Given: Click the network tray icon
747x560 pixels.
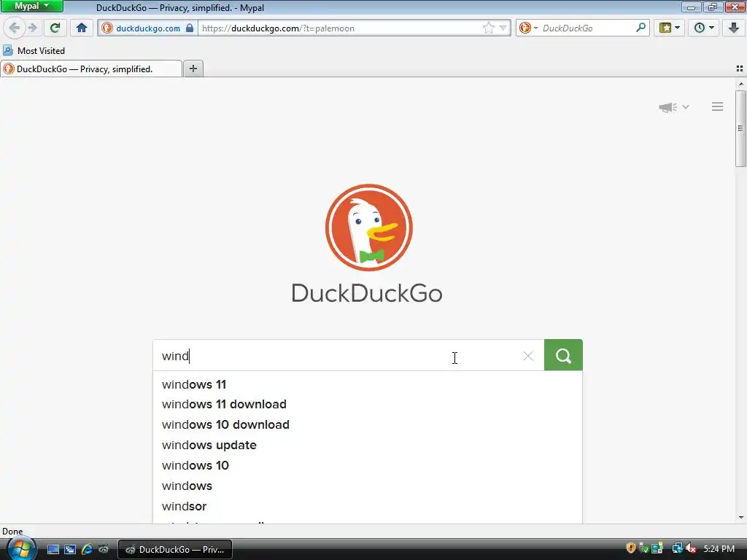Looking at the screenshot, I should pyautogui.click(x=677, y=548).
